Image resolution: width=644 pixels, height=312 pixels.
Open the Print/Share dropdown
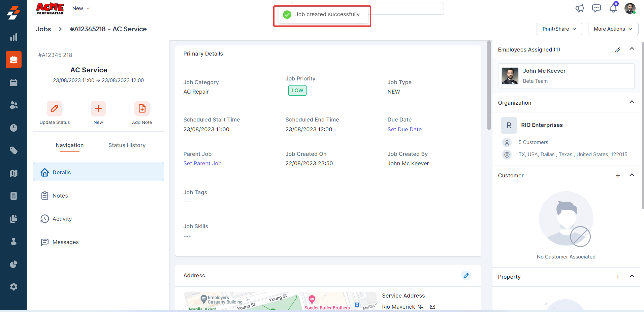(x=559, y=29)
